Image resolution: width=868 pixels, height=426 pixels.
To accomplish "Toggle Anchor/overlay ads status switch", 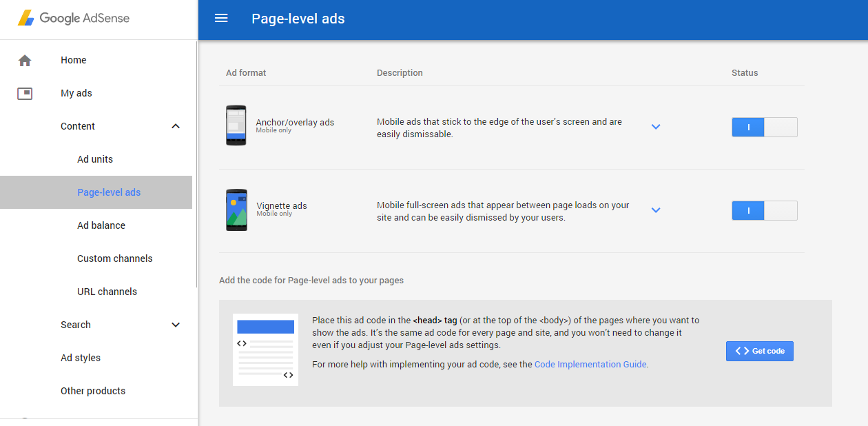I will (x=764, y=128).
